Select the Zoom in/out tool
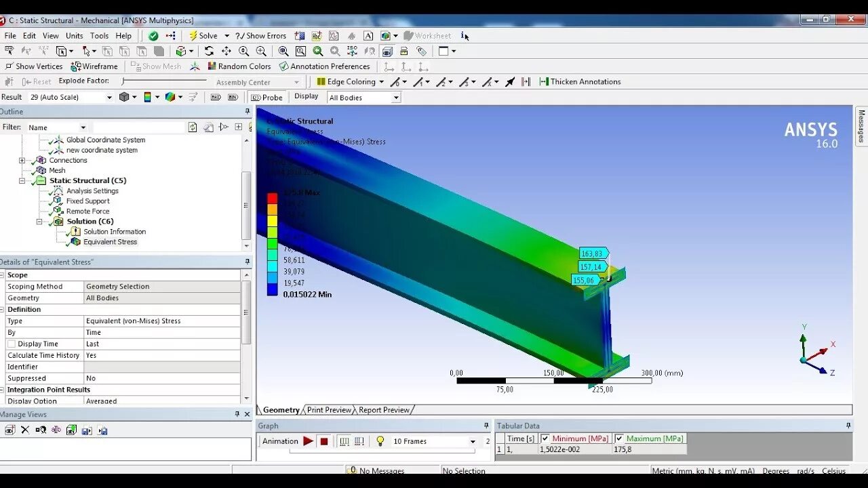 click(x=243, y=51)
